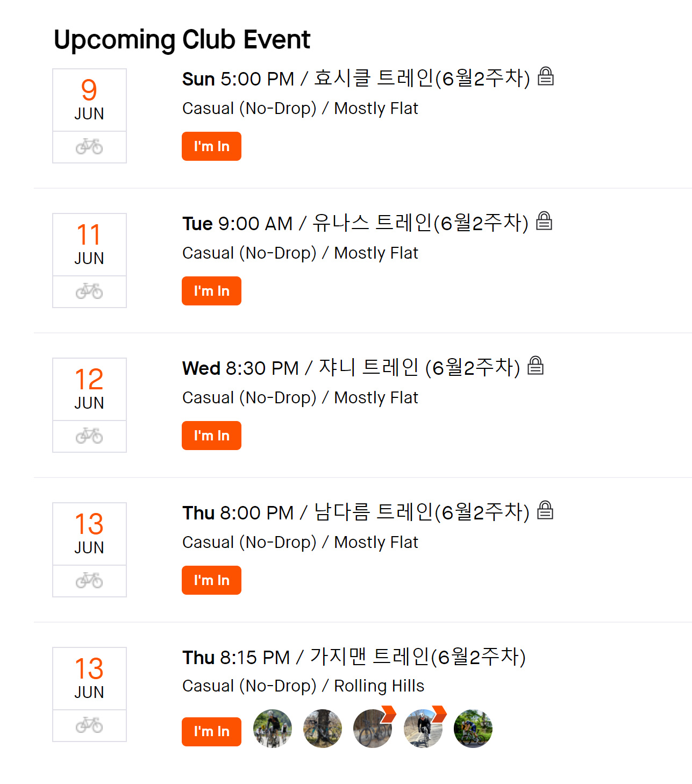The height and width of the screenshot is (784, 692).
Task: Click the bike icon under the 11 JUN date
Action: 89,291
